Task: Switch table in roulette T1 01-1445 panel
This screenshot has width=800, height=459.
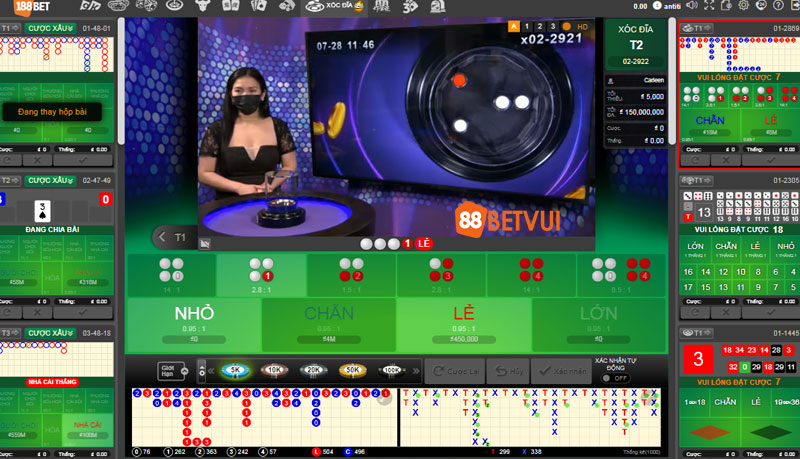Action: click(697, 333)
